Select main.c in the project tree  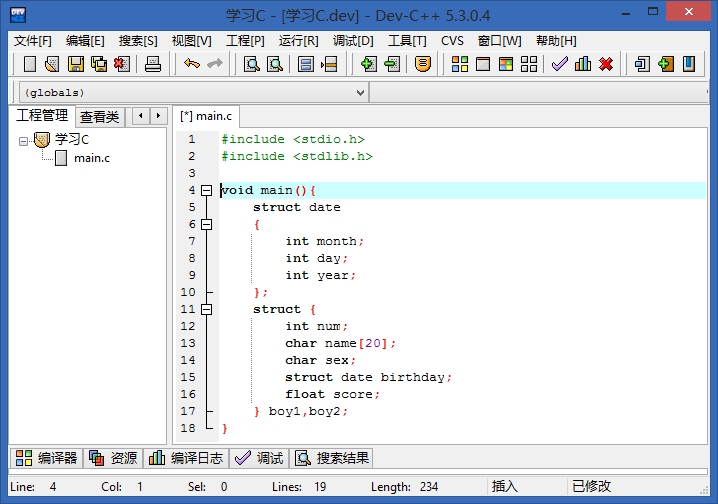[92, 158]
